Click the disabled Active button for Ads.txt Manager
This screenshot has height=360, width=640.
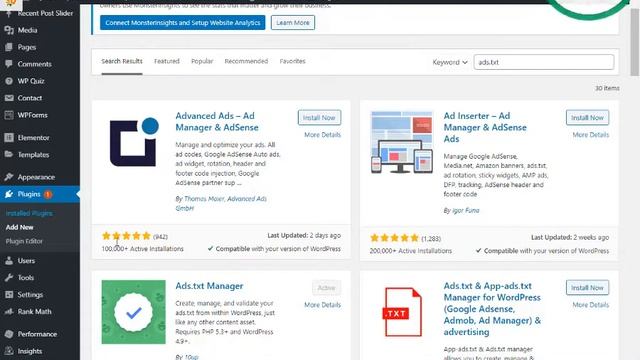327,288
